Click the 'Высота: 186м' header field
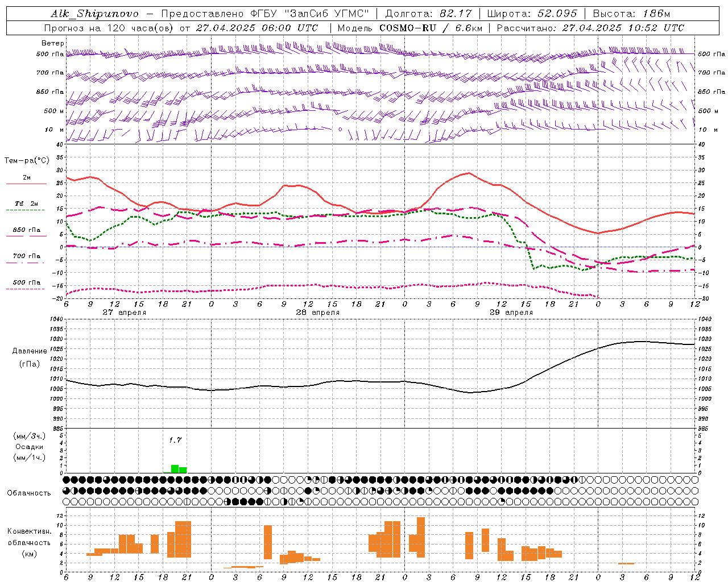This screenshot has width=728, height=582. tap(632, 14)
